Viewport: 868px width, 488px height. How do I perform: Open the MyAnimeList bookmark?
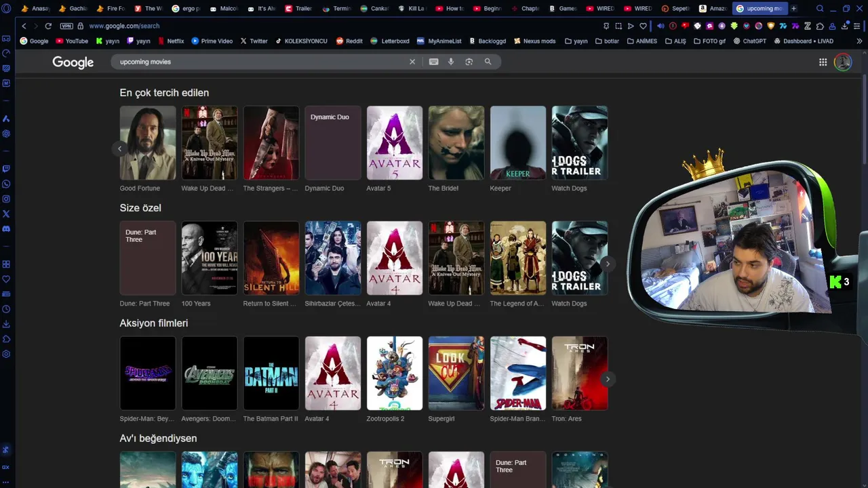pos(439,41)
